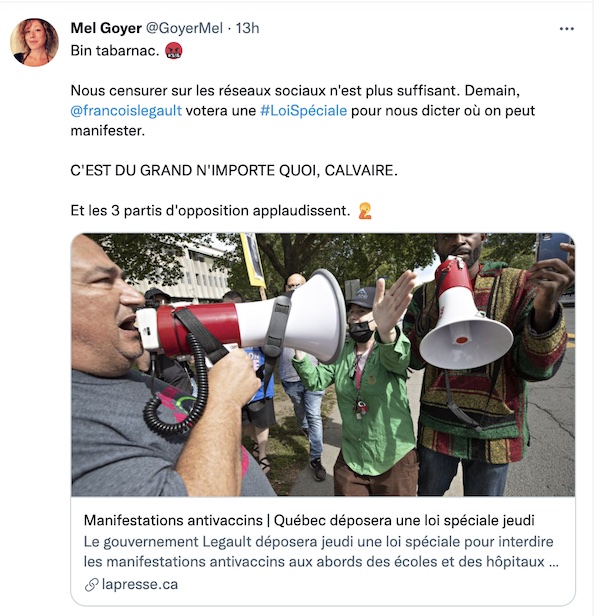Click Mel Goyer's profile avatar picture

[34, 42]
